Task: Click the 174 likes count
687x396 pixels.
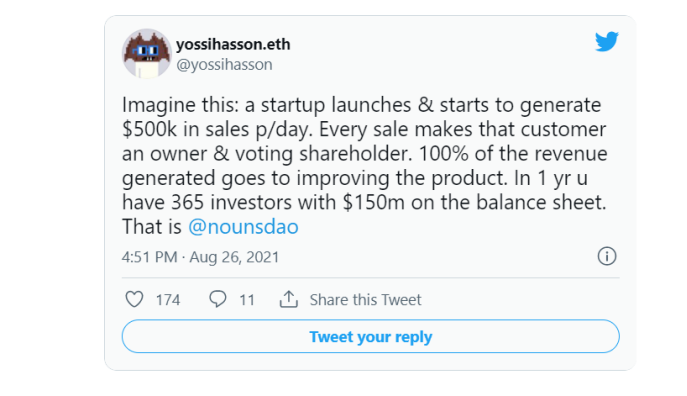Action: (x=168, y=300)
